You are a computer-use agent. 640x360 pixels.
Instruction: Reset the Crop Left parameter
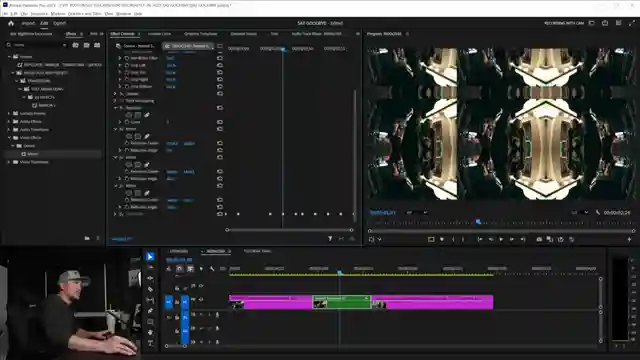tap(220, 65)
